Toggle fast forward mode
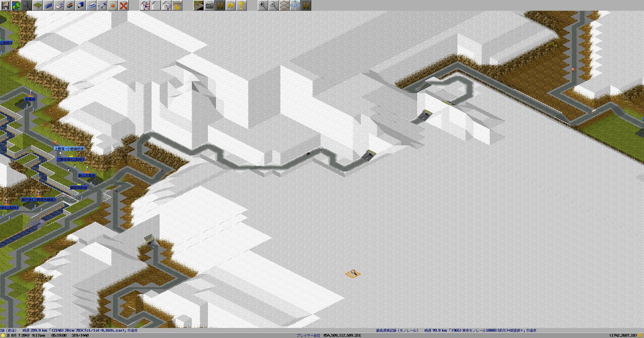Viewport: 644px width, 338px height. click(x=231, y=5)
